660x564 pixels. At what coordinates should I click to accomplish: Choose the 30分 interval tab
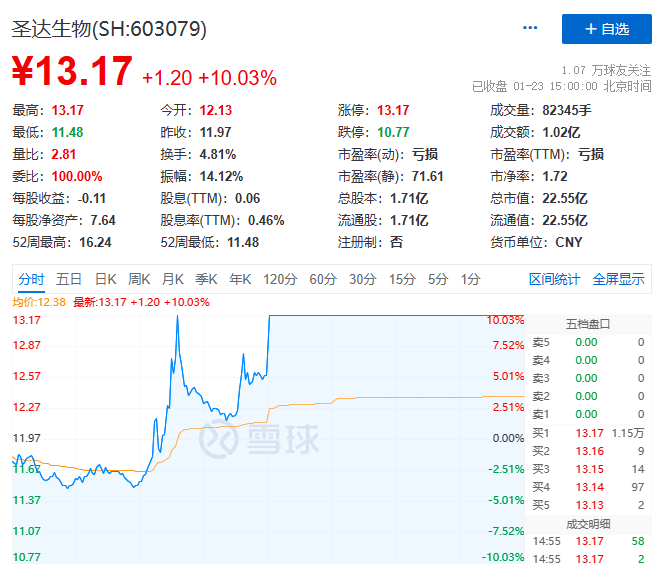click(362, 279)
